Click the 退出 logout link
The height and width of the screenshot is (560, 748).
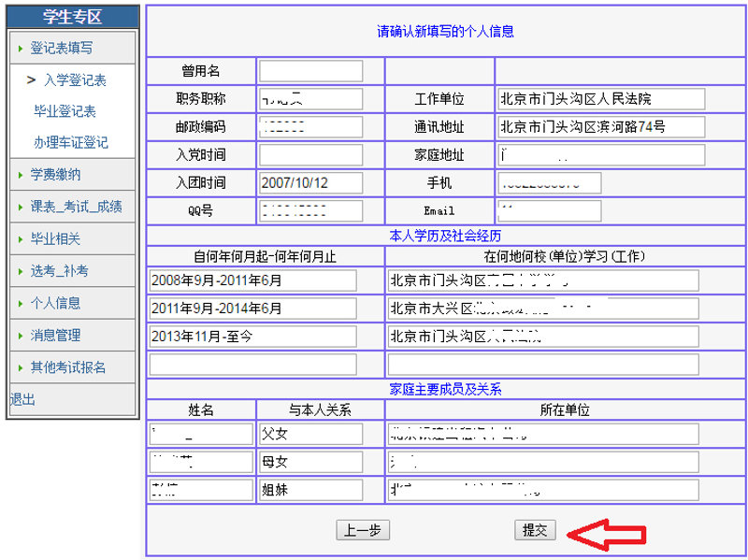pyautogui.click(x=22, y=399)
